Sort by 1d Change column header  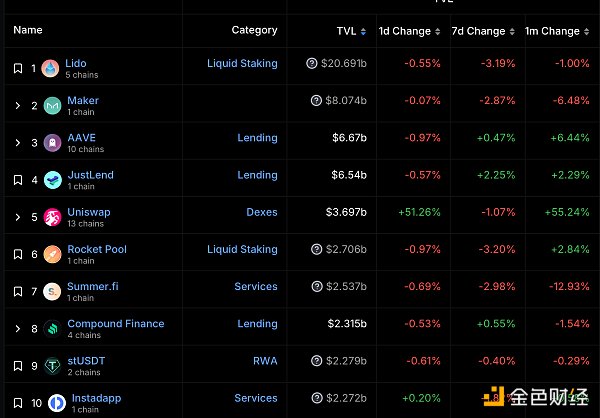pyautogui.click(x=409, y=31)
